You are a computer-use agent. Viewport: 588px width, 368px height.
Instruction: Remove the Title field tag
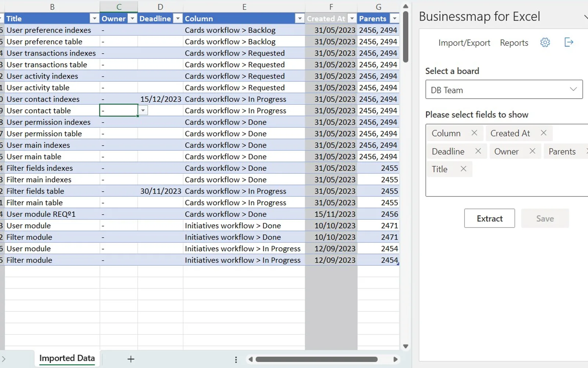pos(463,169)
